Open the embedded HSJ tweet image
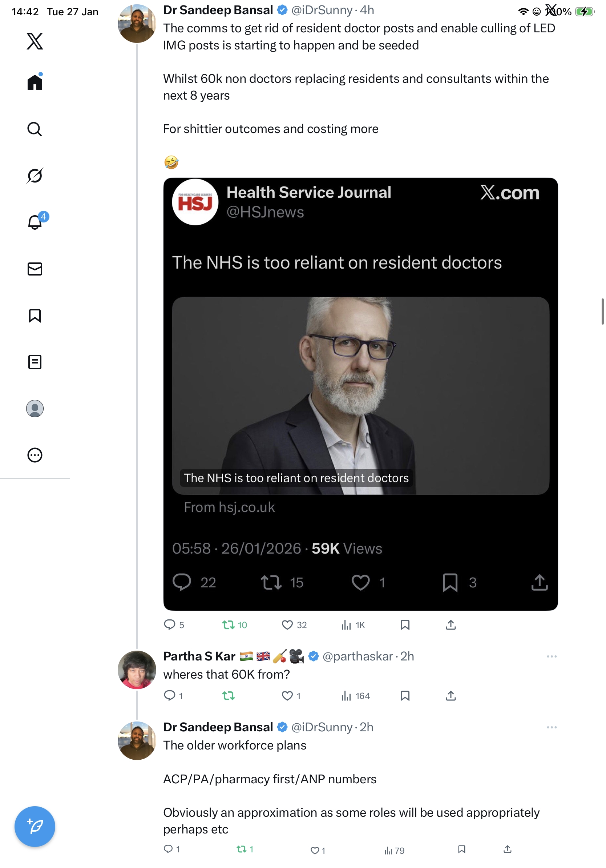The height and width of the screenshot is (868, 606). point(360,395)
